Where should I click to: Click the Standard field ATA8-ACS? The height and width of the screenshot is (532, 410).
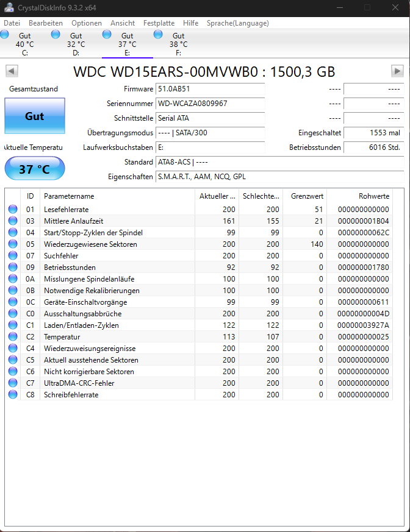point(280,162)
